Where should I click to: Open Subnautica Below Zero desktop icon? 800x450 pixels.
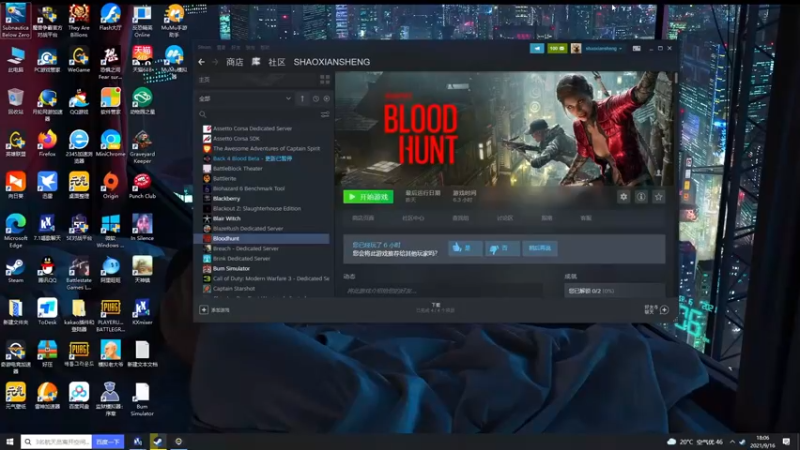15,20
